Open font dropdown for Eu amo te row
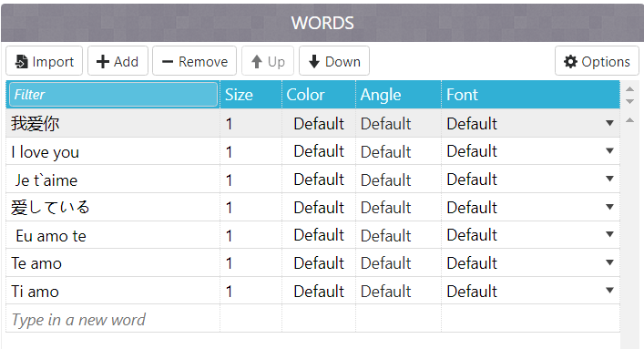The height and width of the screenshot is (349, 644). (x=610, y=235)
